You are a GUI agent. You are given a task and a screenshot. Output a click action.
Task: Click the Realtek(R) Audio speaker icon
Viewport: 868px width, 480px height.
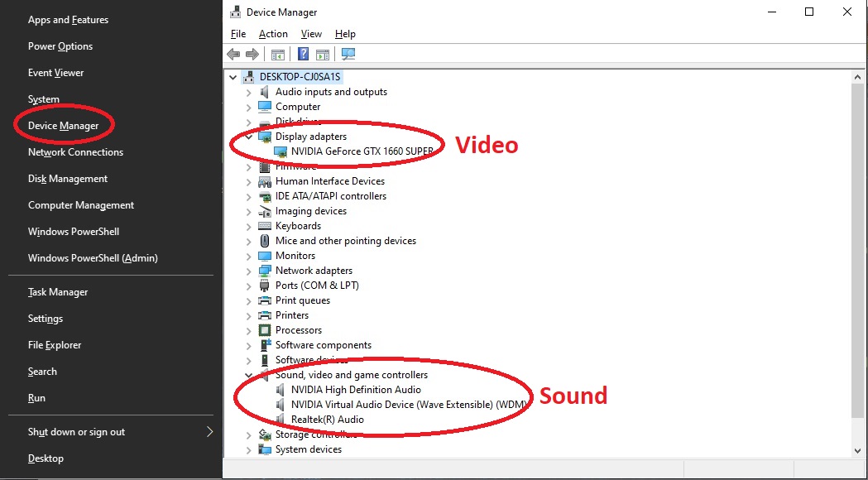coord(281,420)
